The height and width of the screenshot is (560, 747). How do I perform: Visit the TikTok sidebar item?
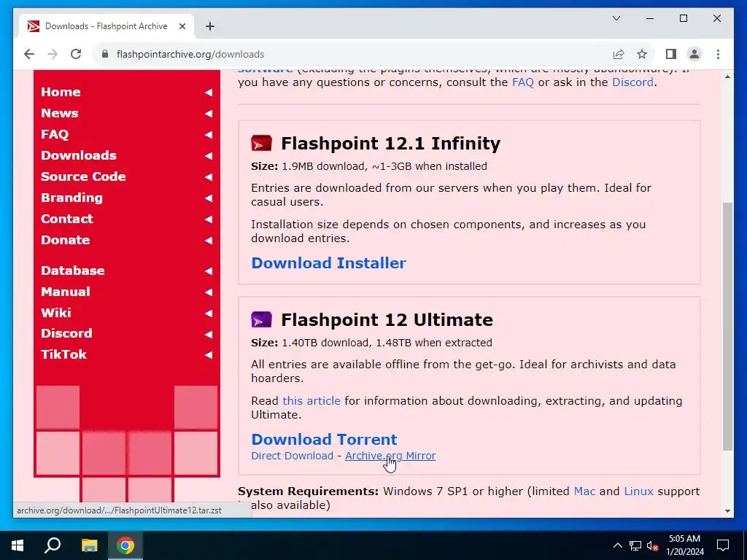pos(64,354)
